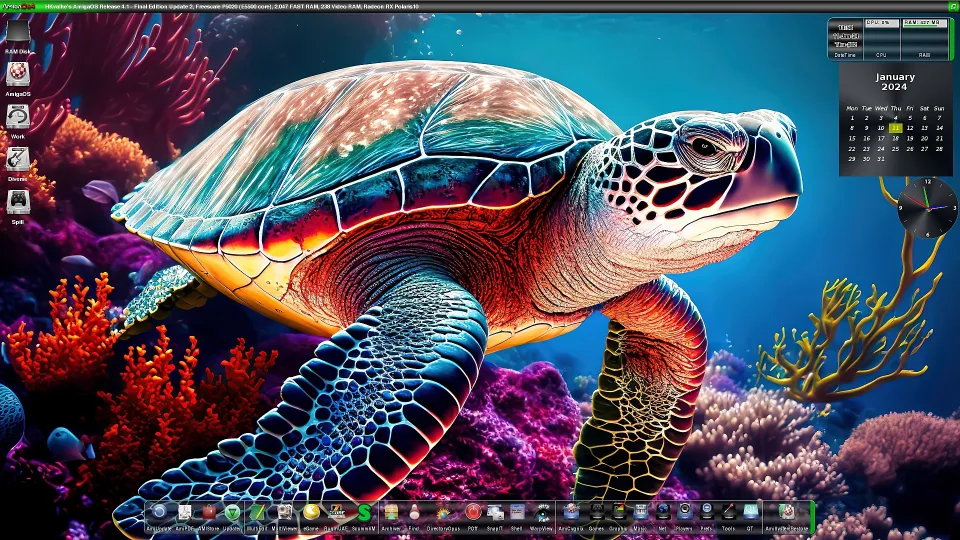Click the analog clock widget

click(927, 207)
